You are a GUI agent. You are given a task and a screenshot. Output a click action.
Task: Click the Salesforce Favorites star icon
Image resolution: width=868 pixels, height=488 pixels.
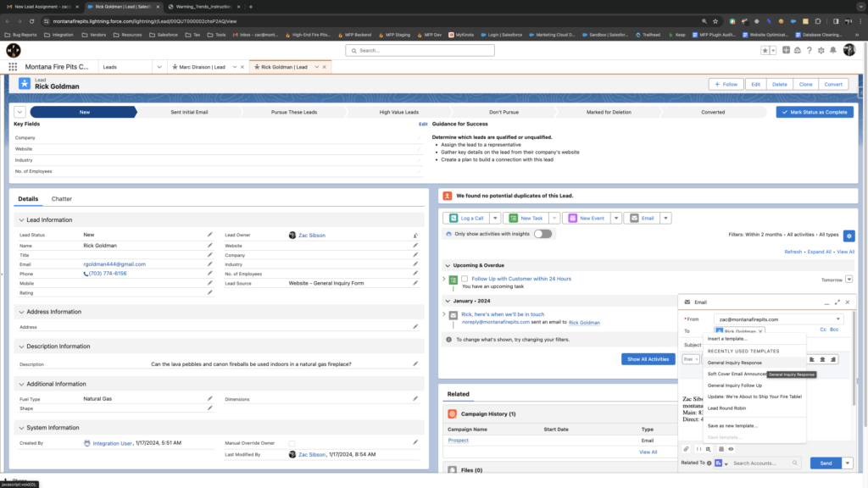(x=765, y=50)
